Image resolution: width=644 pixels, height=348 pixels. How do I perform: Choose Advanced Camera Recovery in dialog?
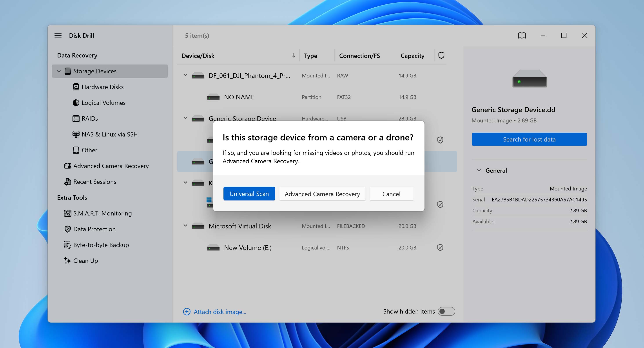[x=322, y=194]
